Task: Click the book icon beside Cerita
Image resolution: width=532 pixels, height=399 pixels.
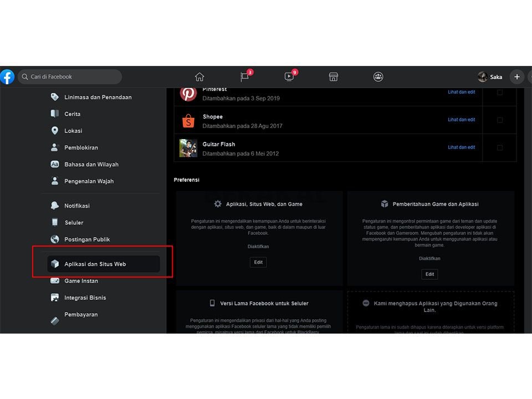Action: click(x=55, y=114)
